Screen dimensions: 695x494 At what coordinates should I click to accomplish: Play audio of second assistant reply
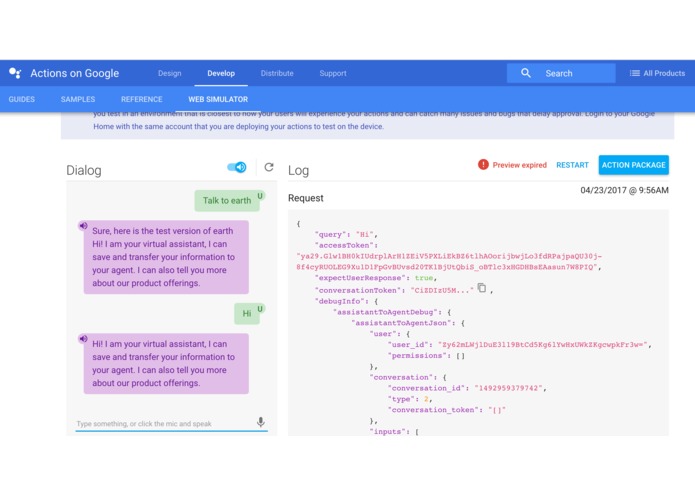tap(83, 339)
